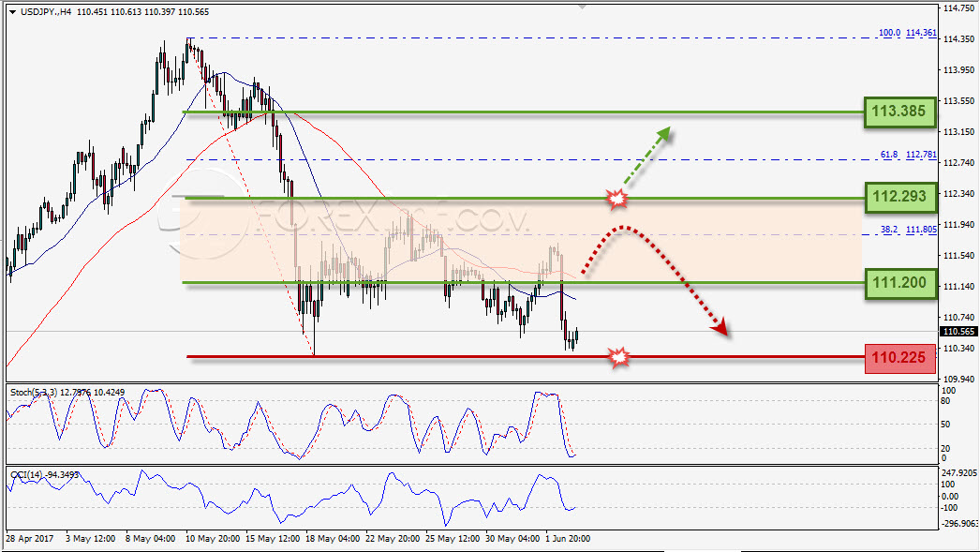Click the black current price tag 110.565
The image size is (980, 552).
point(958,332)
